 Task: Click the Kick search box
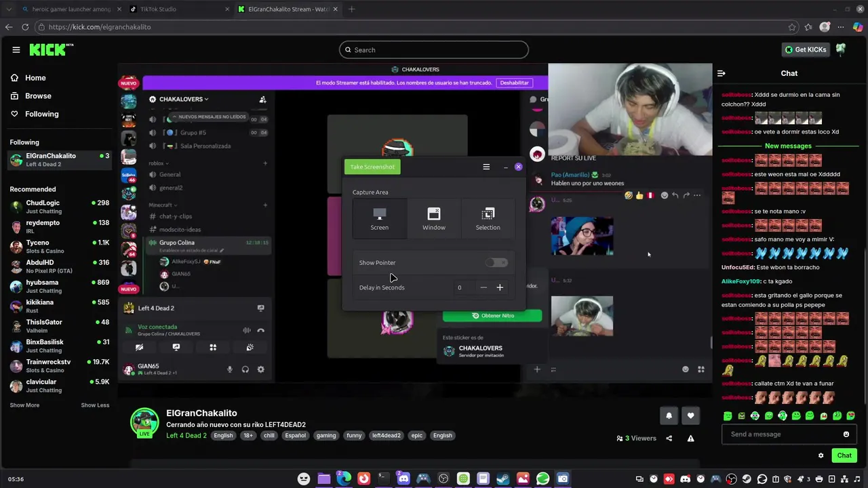coord(434,49)
